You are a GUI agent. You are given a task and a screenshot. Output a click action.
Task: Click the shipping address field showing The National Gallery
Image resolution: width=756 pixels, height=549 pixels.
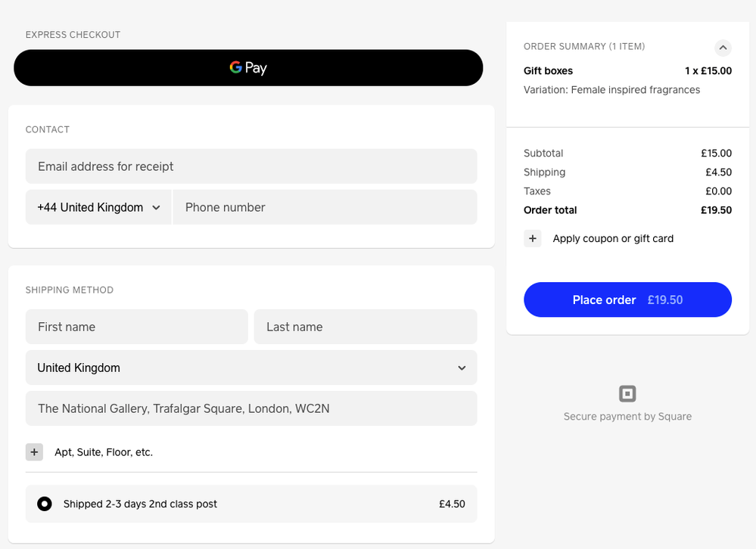[x=251, y=408]
